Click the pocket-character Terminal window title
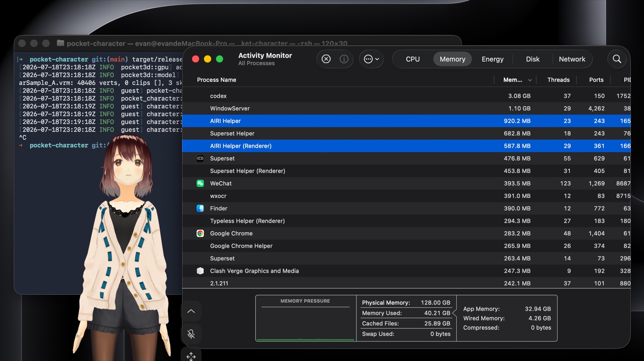The width and height of the screenshot is (644, 361). point(207,43)
